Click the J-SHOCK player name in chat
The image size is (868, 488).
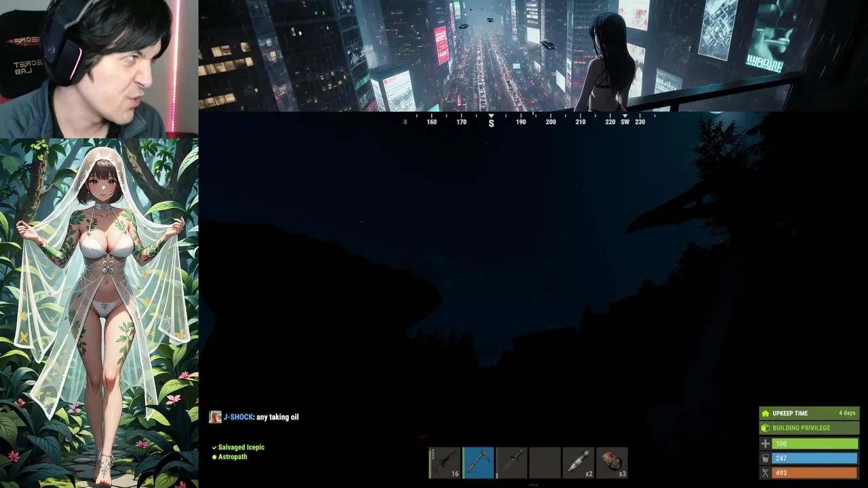238,418
